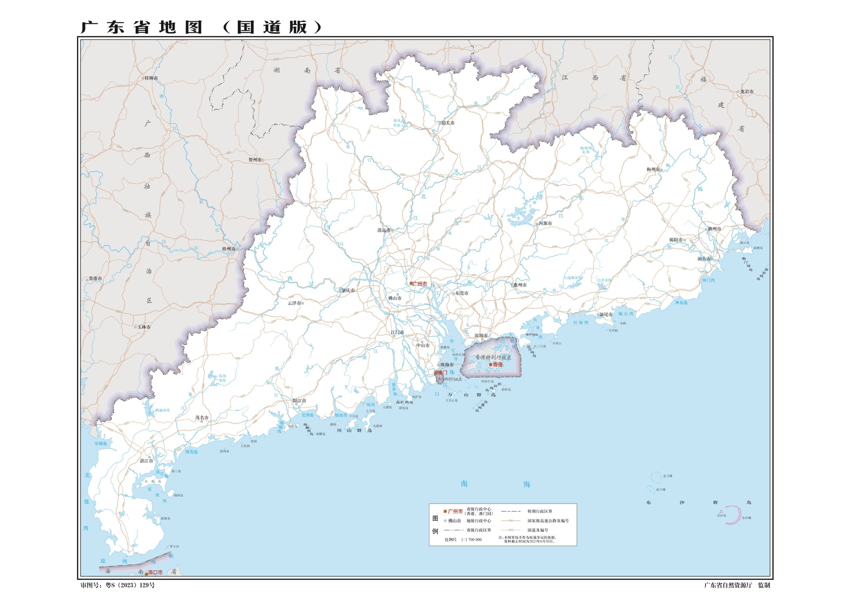Click the scale text 1:1 700 000
Screen dimensions: 851x616
click(x=471, y=540)
